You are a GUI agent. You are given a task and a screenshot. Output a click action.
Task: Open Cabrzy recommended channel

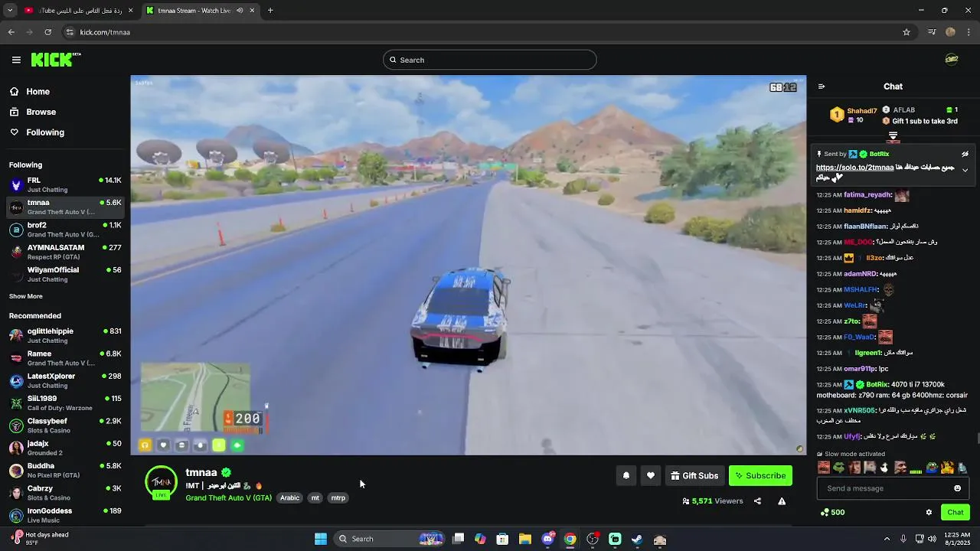pos(65,493)
